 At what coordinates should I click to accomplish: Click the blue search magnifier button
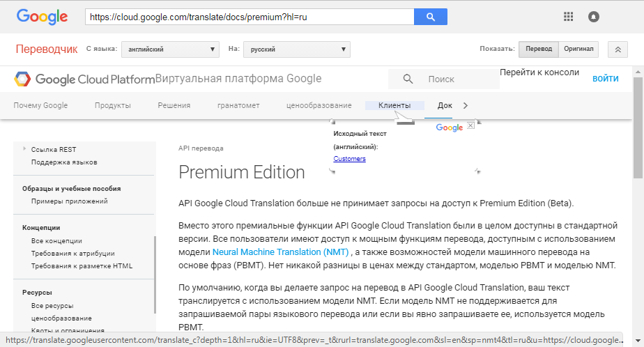(x=431, y=17)
